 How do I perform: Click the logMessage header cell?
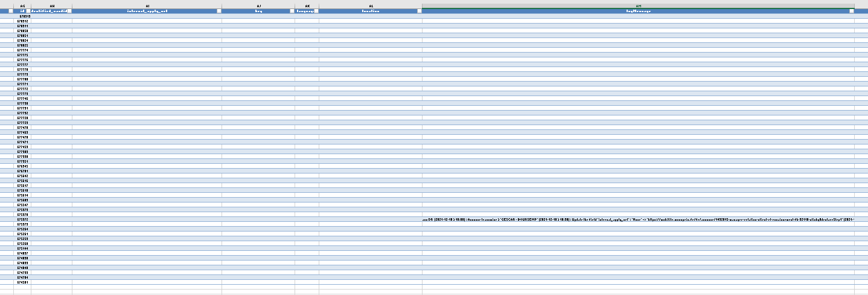[x=638, y=11]
